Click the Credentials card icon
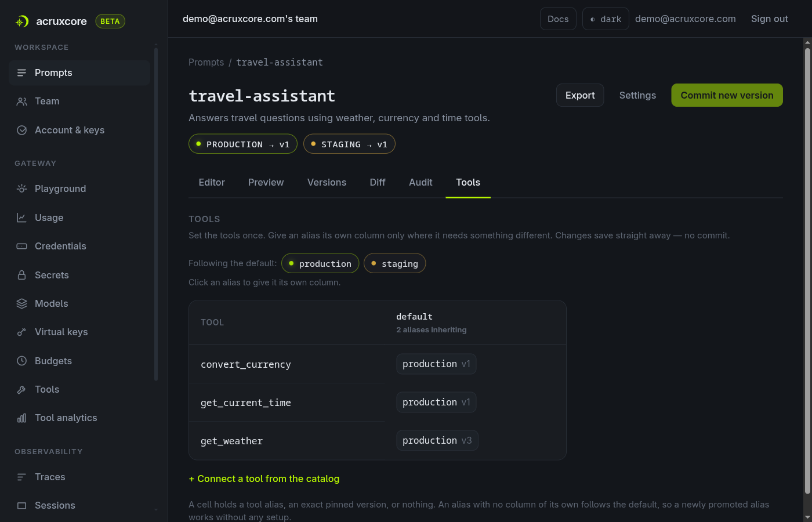This screenshot has width=812, height=522. 21,246
